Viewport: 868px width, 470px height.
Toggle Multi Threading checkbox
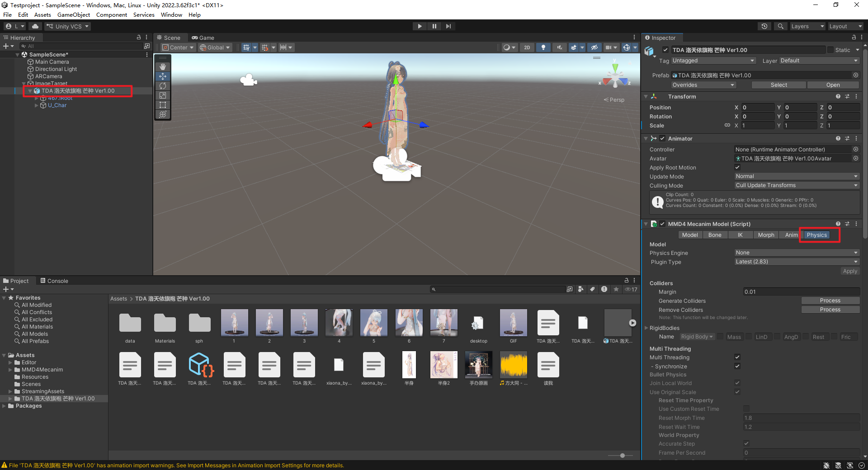pyautogui.click(x=737, y=357)
